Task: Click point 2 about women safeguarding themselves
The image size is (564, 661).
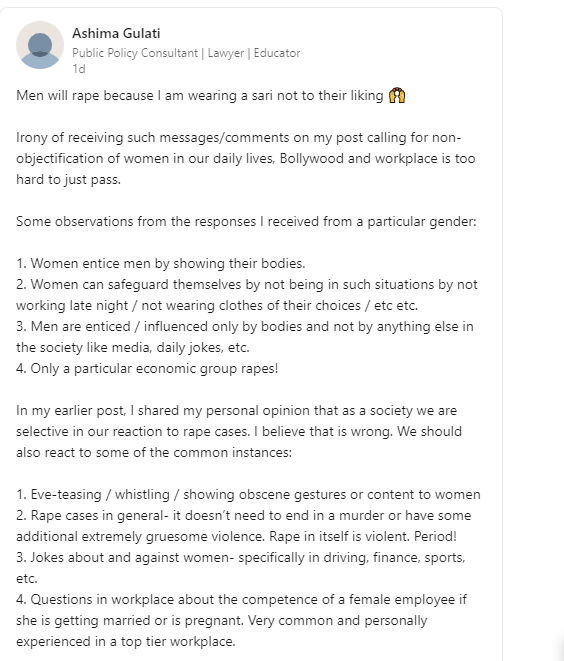Action: 247,295
